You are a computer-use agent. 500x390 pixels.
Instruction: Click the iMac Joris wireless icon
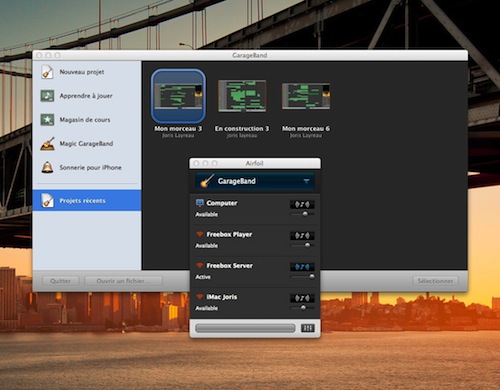point(200,296)
